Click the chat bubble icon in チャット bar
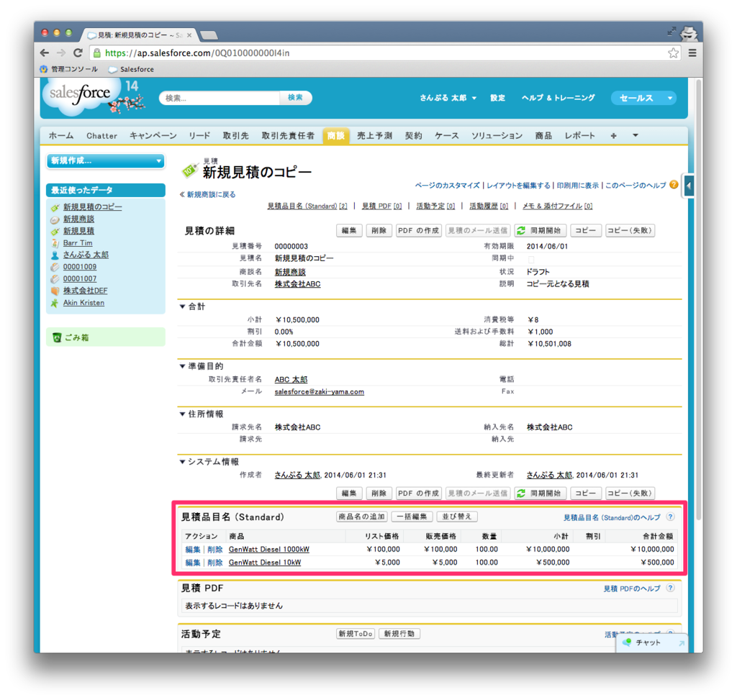This screenshot has height=700, width=737. 627,642
